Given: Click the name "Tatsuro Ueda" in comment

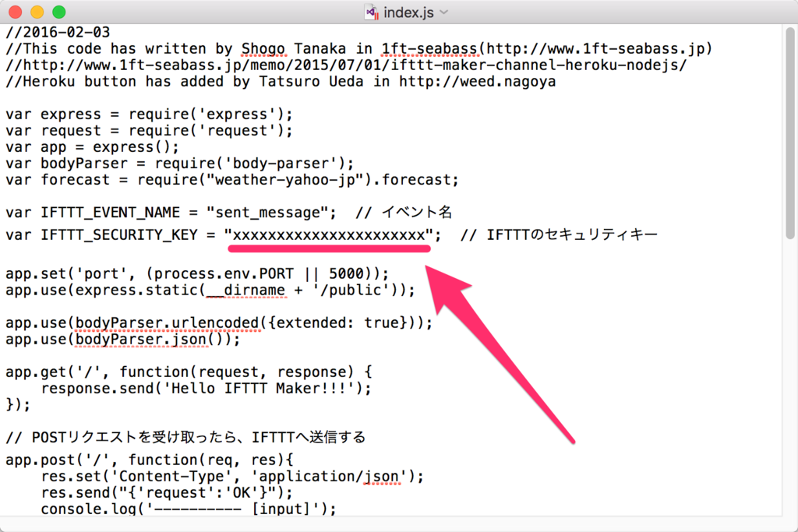Looking at the screenshot, I should [311, 81].
